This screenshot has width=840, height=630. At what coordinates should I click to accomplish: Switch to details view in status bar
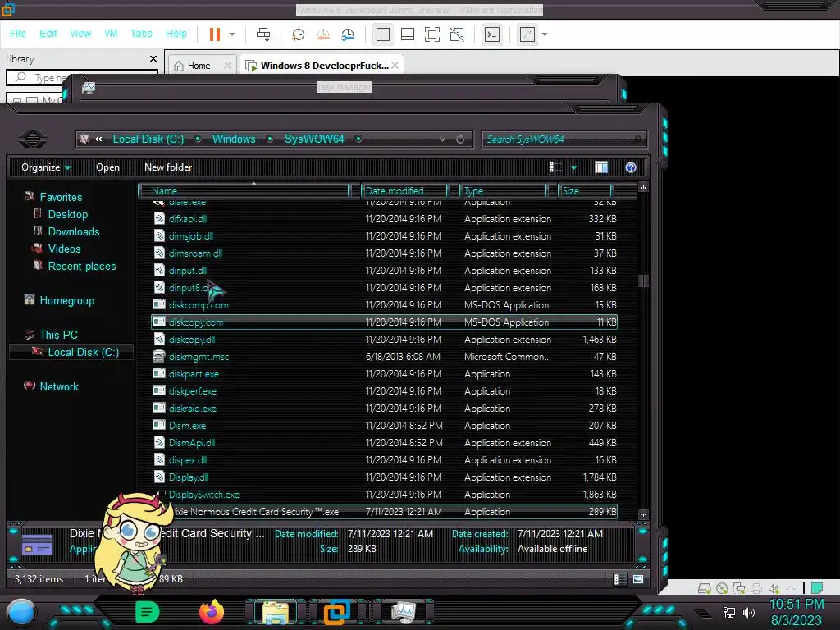click(620, 579)
